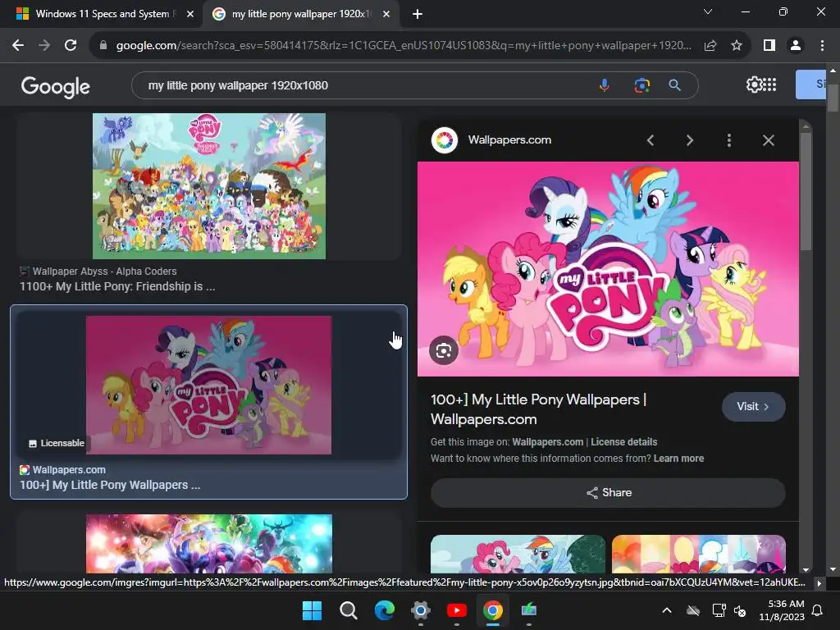Open large preview image of ponies
This screenshot has height=630, width=840.
[608, 269]
